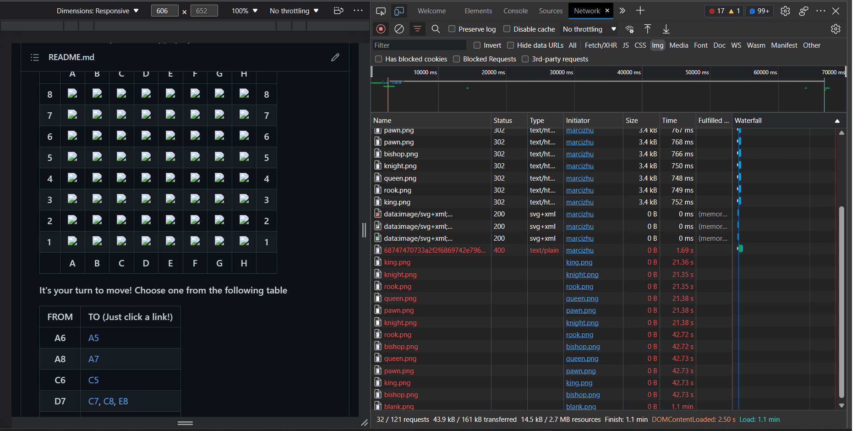Click the record network log button
868x431 pixels.
381,29
